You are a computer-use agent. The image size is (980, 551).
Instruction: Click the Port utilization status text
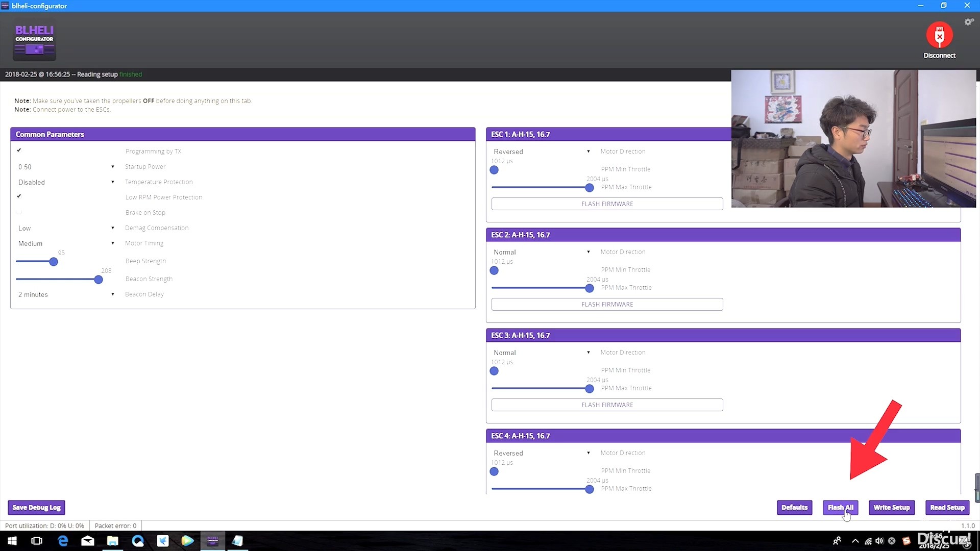44,525
